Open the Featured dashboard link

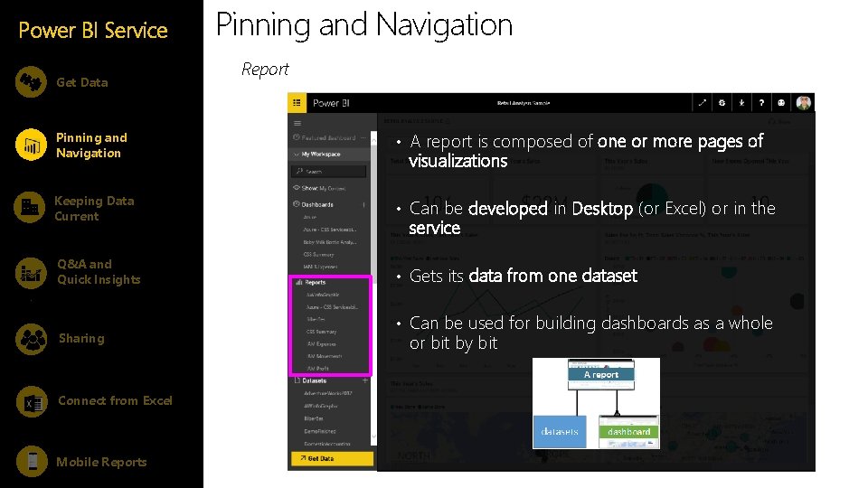328,137
